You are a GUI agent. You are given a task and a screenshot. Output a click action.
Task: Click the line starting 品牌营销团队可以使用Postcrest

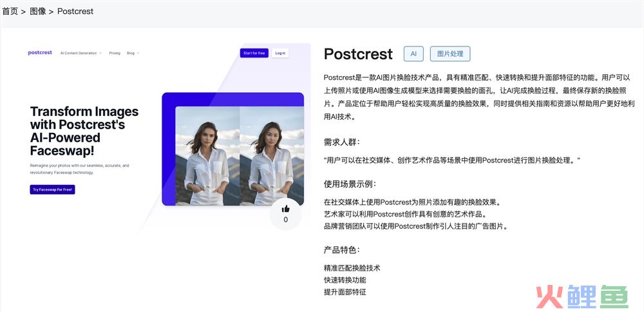click(x=416, y=226)
